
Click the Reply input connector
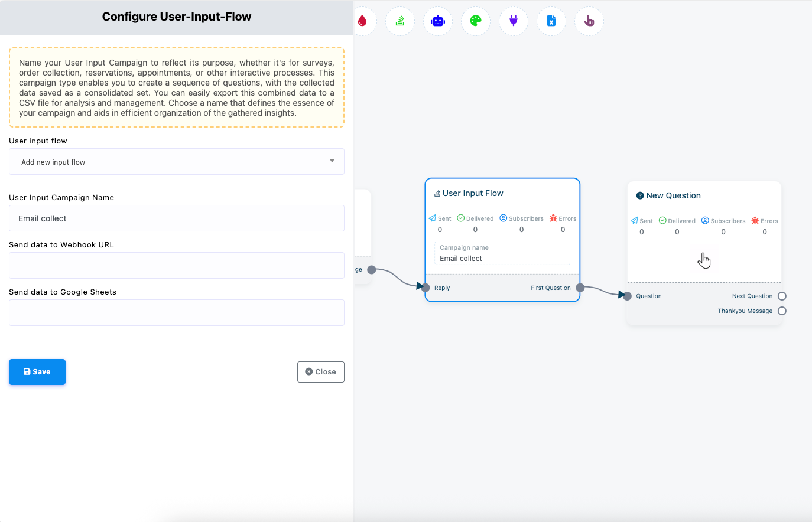426,288
